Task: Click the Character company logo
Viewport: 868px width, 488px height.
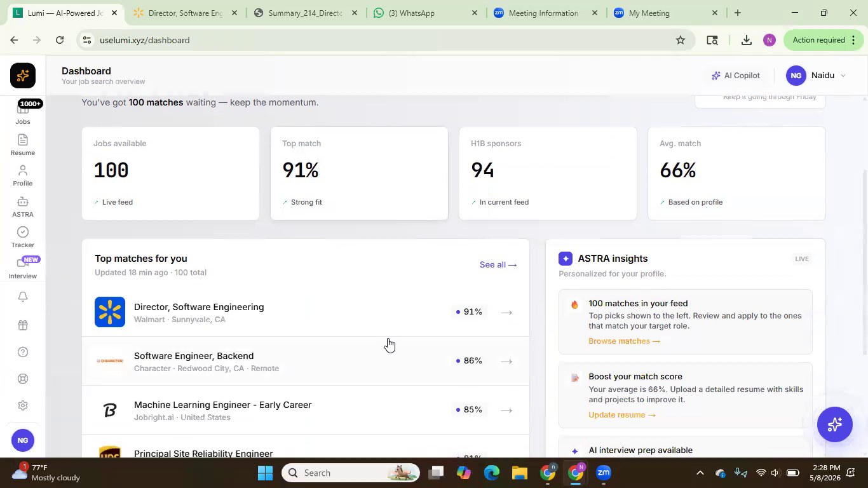Action: tap(110, 361)
